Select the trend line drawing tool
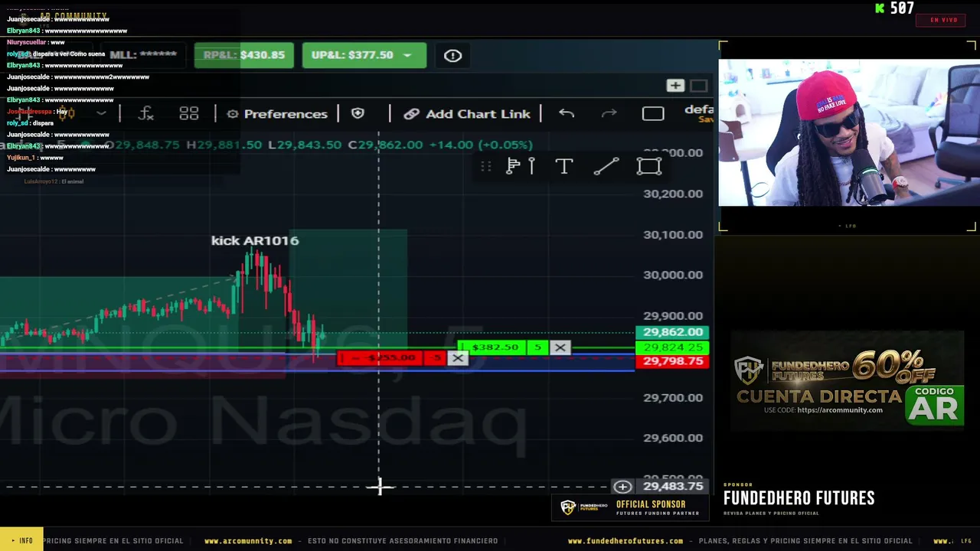The width and height of the screenshot is (980, 551). (x=606, y=166)
